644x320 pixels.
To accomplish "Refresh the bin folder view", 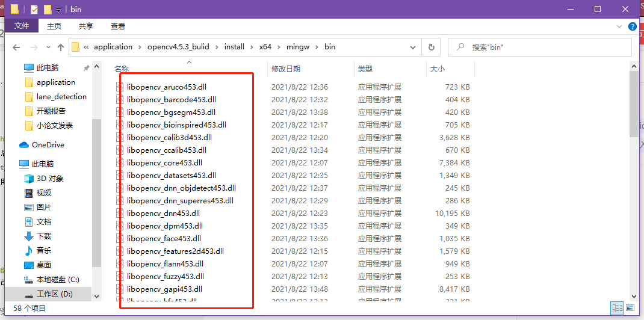I will click(x=432, y=47).
